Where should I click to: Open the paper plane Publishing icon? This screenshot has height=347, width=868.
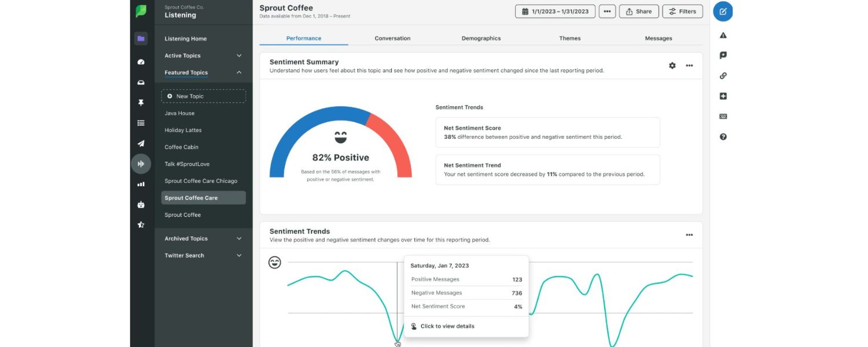pyautogui.click(x=141, y=143)
